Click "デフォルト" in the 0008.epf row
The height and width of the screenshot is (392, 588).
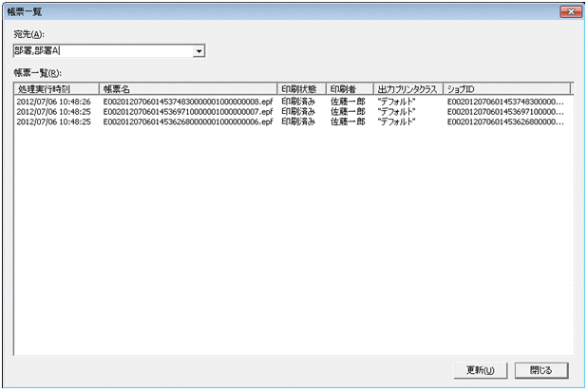coord(396,102)
